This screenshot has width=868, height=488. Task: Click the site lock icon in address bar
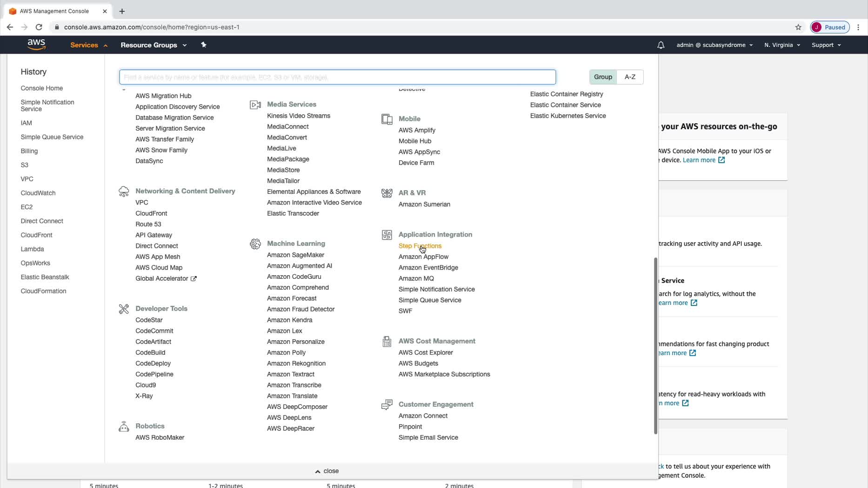tap(57, 27)
